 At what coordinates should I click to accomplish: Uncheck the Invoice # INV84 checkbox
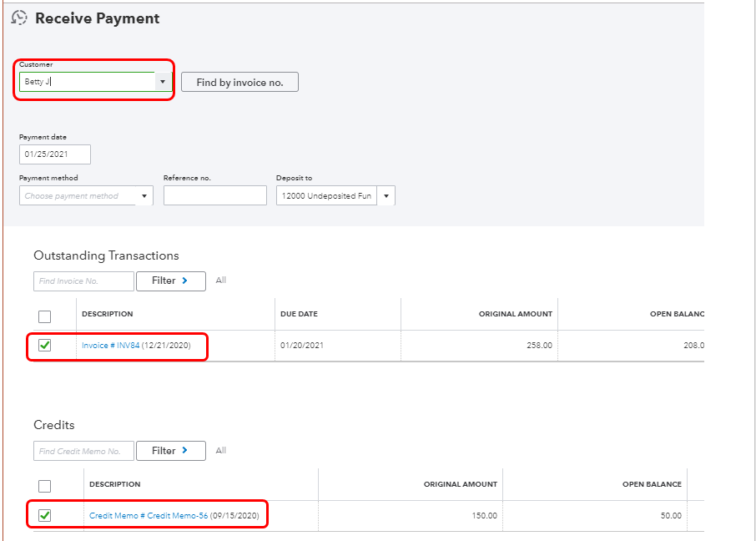(45, 345)
